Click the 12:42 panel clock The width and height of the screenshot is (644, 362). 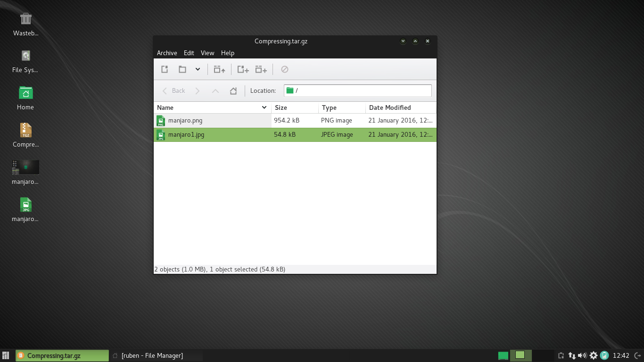(621, 355)
